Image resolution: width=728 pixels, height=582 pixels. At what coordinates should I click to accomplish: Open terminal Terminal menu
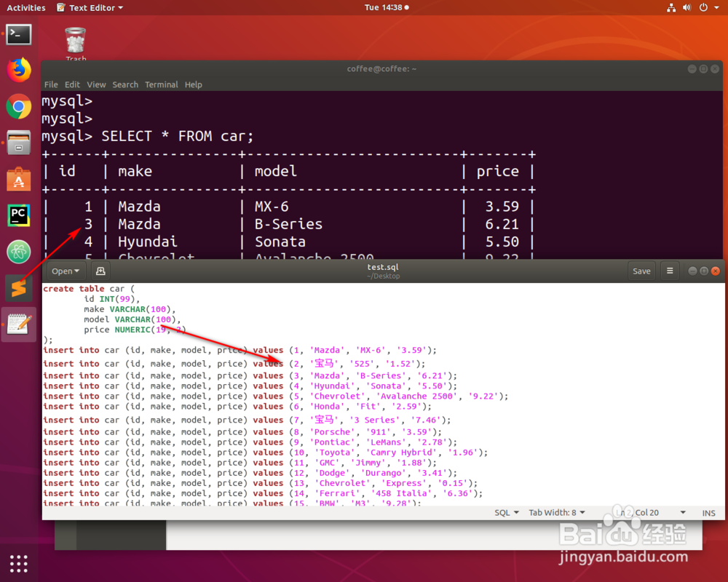click(161, 84)
